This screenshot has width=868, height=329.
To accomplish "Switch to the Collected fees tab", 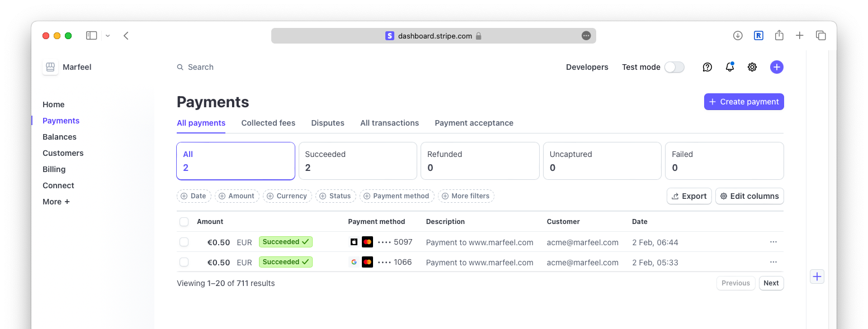I will click(x=268, y=123).
